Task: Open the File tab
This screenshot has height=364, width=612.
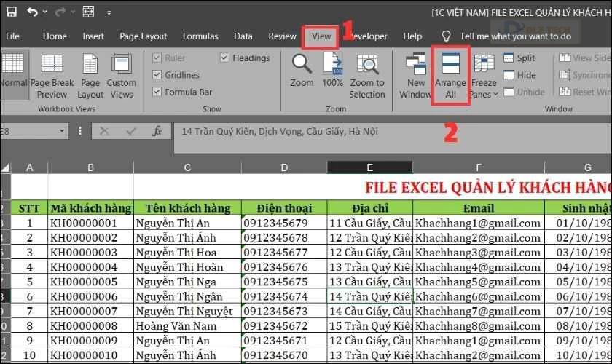Action: [x=12, y=36]
